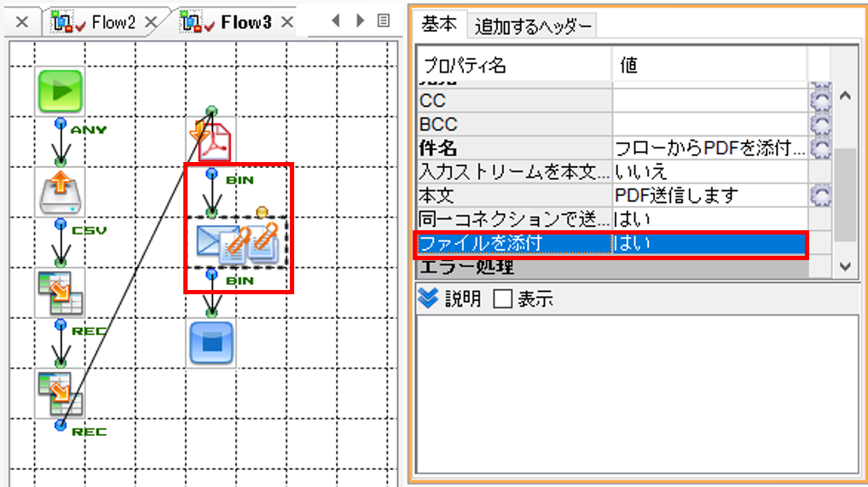Collapse the 説明 section chevron

point(428,298)
